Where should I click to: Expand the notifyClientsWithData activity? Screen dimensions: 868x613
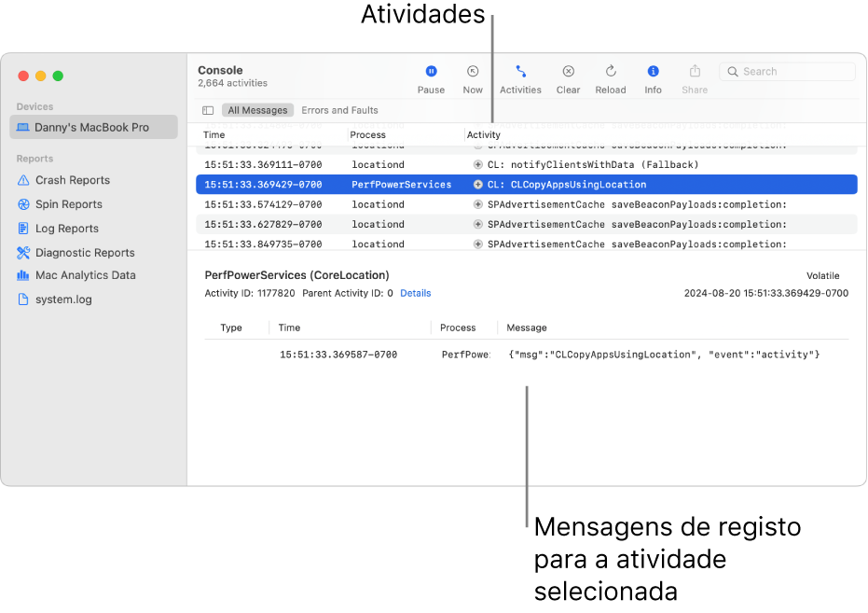coord(477,164)
